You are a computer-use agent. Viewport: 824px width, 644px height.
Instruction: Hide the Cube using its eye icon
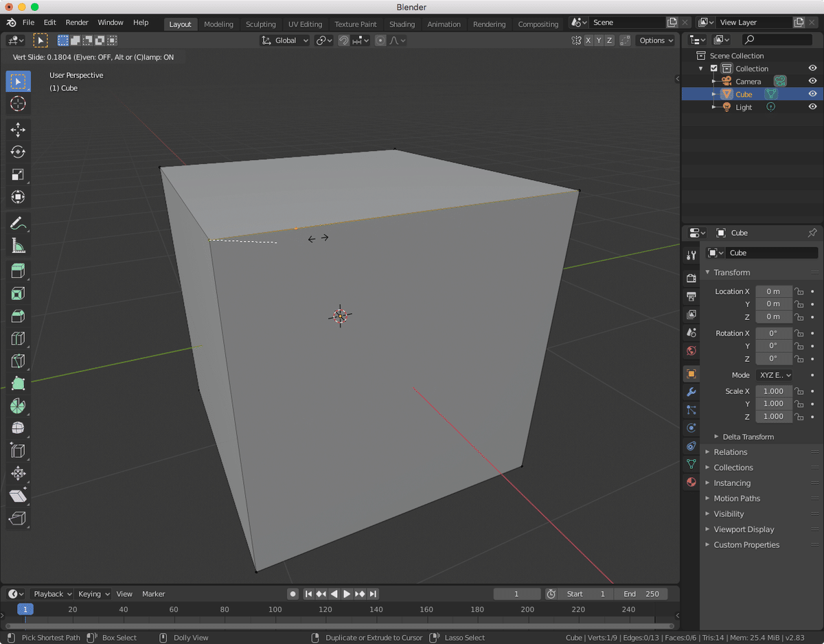[x=812, y=94]
